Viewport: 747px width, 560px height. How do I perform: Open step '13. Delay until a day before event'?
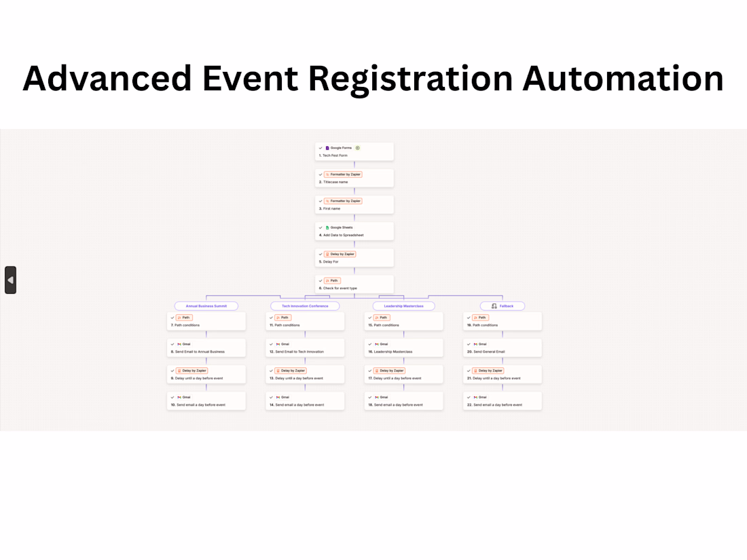coord(305,374)
